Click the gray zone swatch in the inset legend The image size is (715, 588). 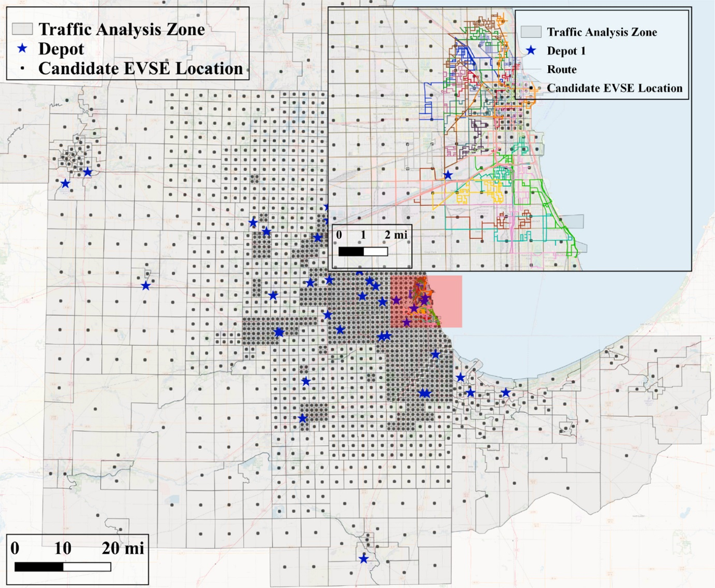531,32
